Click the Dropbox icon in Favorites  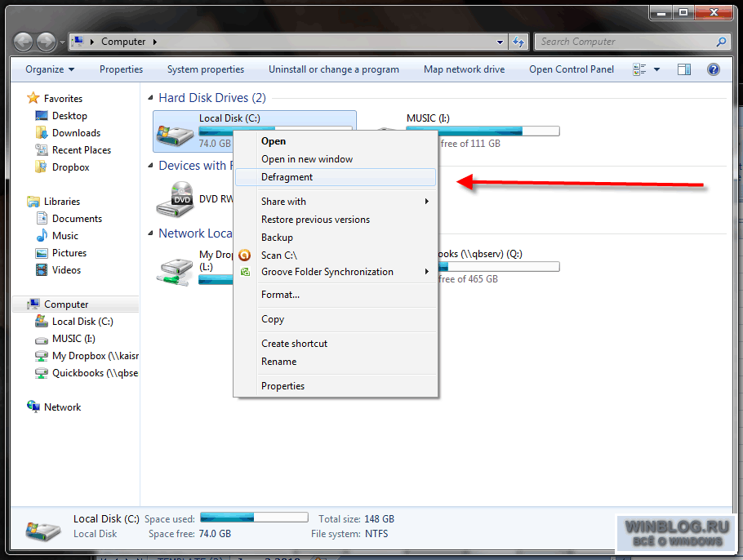point(42,167)
